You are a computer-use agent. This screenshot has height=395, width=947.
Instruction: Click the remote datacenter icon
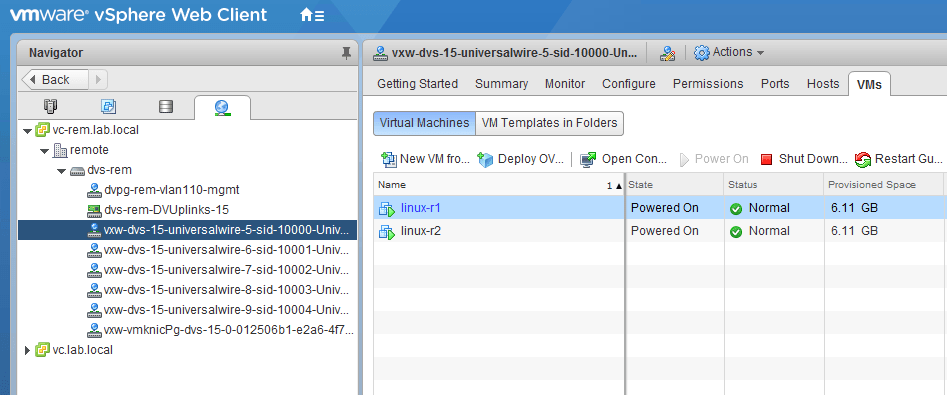(60, 150)
